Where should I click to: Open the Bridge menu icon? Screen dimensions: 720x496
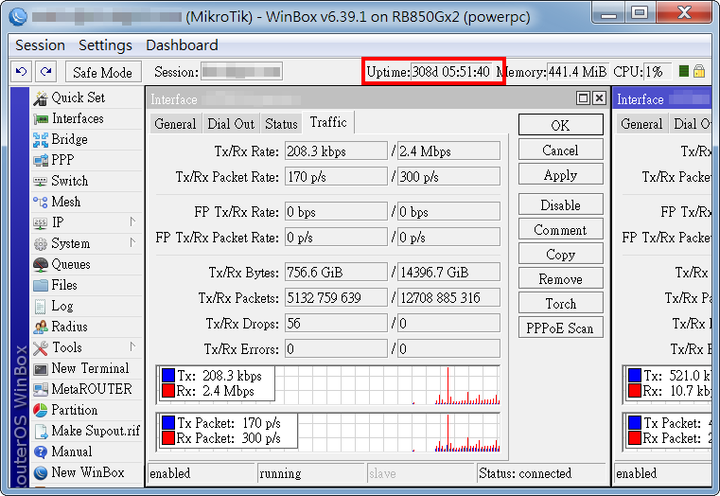[40, 140]
